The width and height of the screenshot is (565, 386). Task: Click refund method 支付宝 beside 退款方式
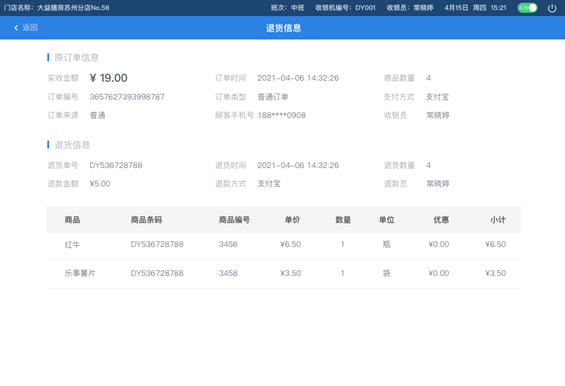pos(269,183)
